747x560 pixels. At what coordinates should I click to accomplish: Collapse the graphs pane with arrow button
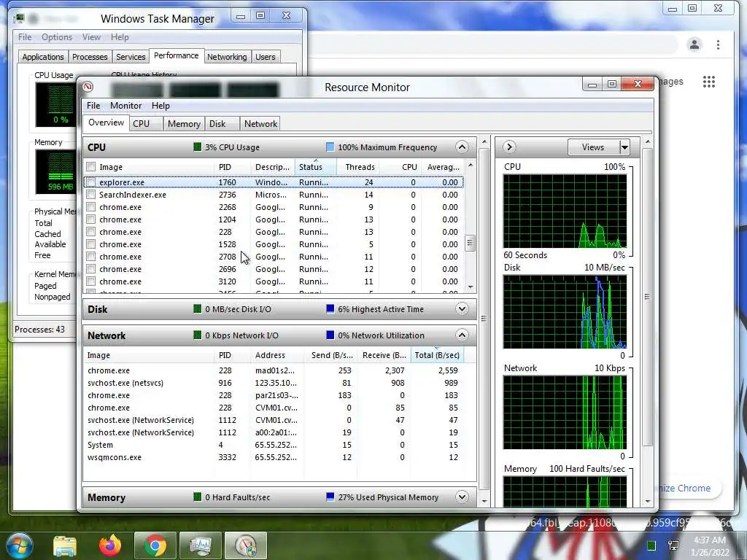pyautogui.click(x=508, y=147)
